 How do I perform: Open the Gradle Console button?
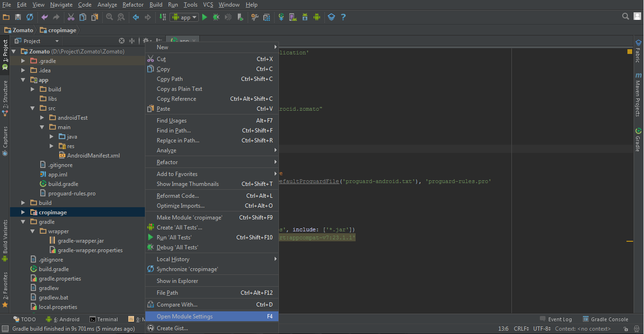tap(606, 319)
